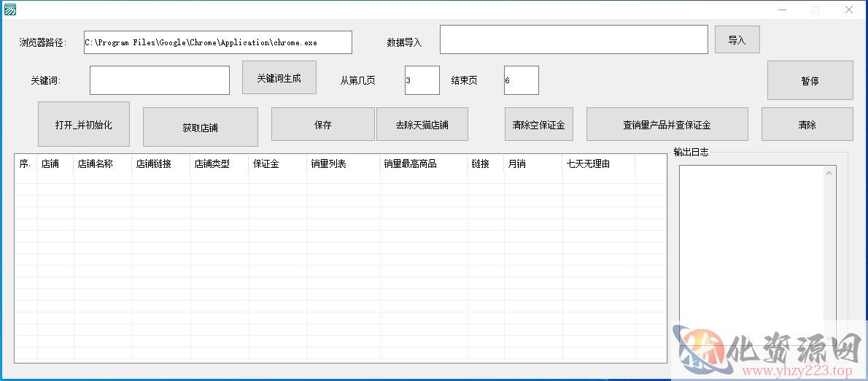The height and width of the screenshot is (381, 868).
Task: Click the 店铺名称 column header
Action: click(102, 164)
